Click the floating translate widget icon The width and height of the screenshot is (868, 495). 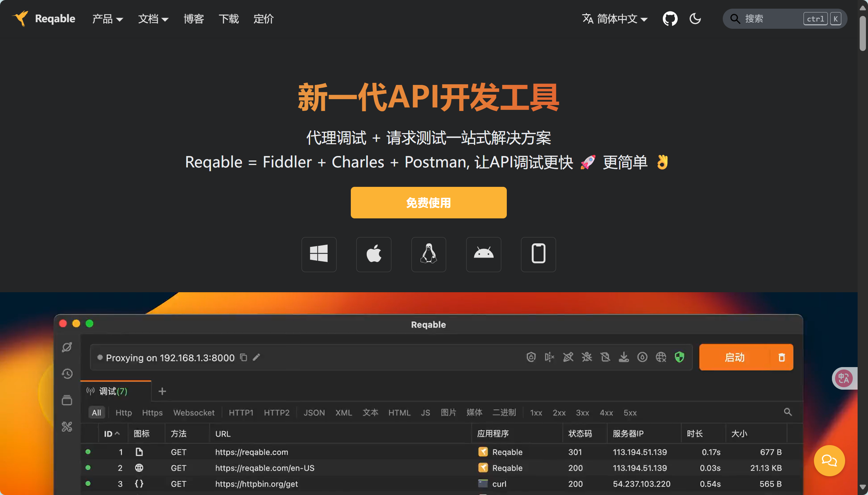844,378
